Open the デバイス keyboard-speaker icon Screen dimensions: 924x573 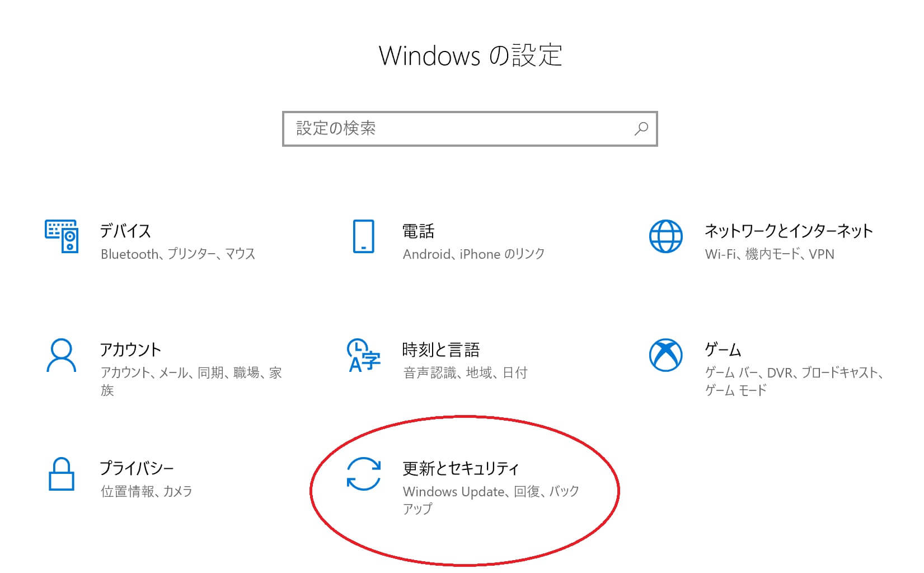click(x=62, y=236)
